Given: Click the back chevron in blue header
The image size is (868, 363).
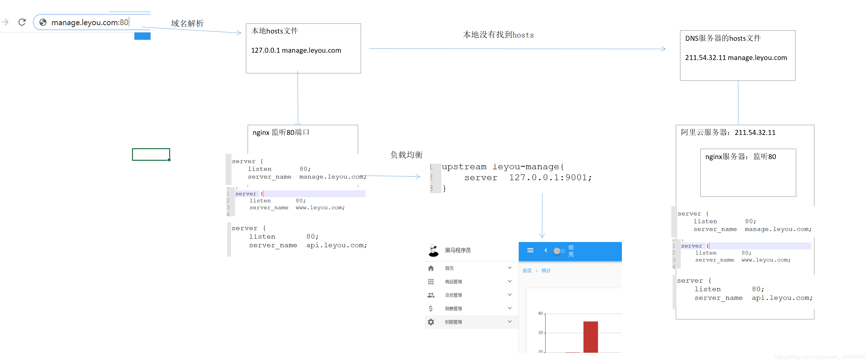Looking at the screenshot, I should pos(546,250).
